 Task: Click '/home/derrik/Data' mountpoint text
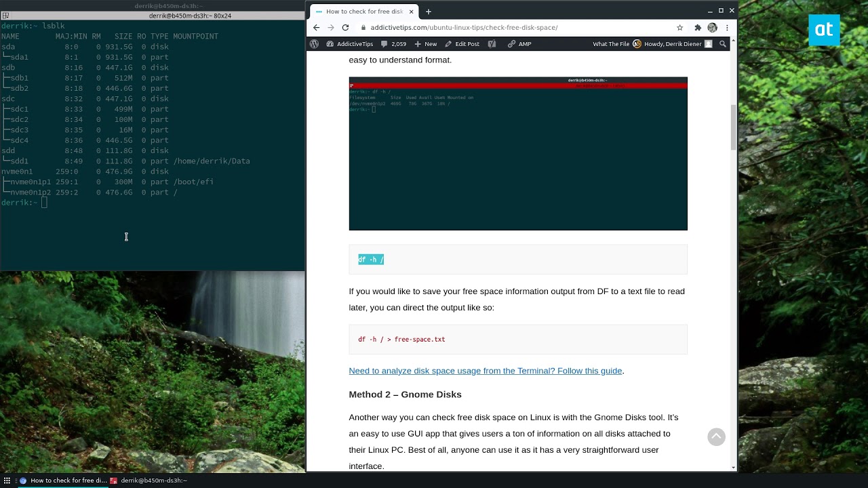[x=212, y=161]
